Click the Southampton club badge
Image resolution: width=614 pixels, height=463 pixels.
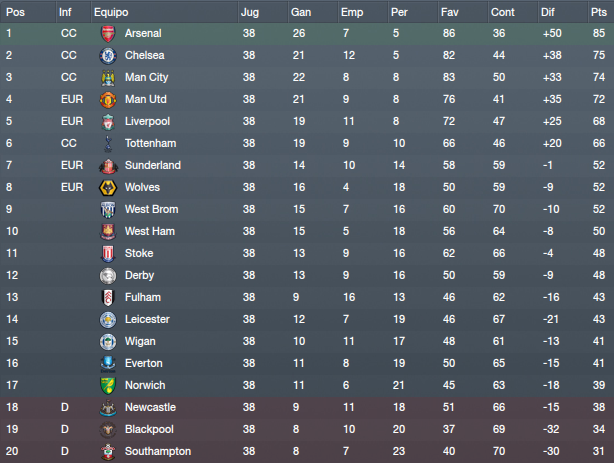pyautogui.click(x=108, y=452)
